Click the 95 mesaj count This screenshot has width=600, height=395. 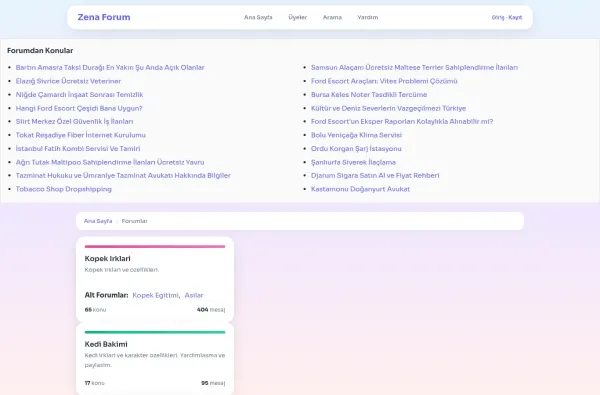[213, 383]
